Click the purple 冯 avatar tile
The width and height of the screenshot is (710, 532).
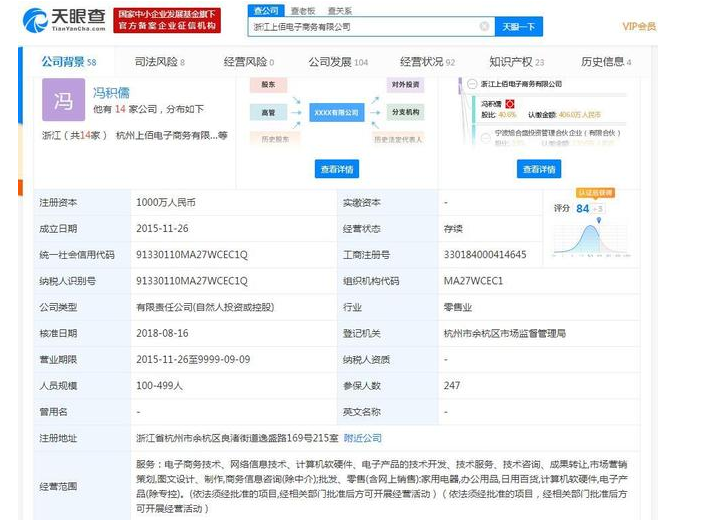pos(63,100)
